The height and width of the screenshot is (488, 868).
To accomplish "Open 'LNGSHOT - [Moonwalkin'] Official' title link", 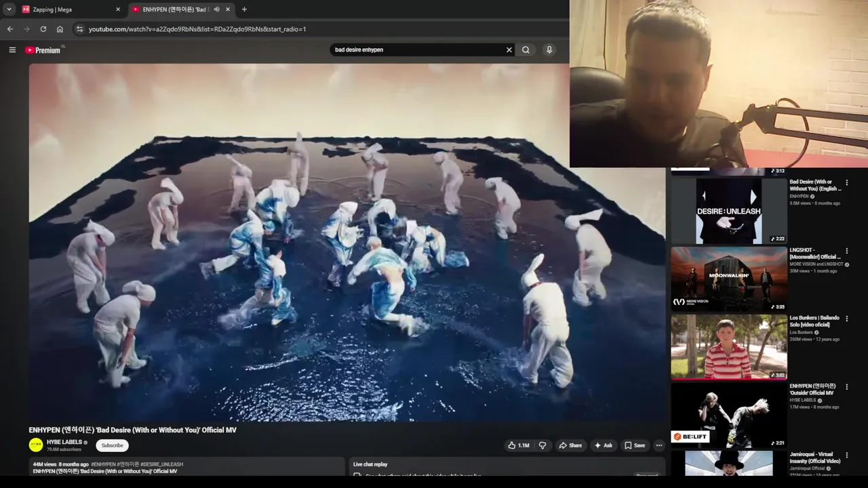I will tap(814, 253).
